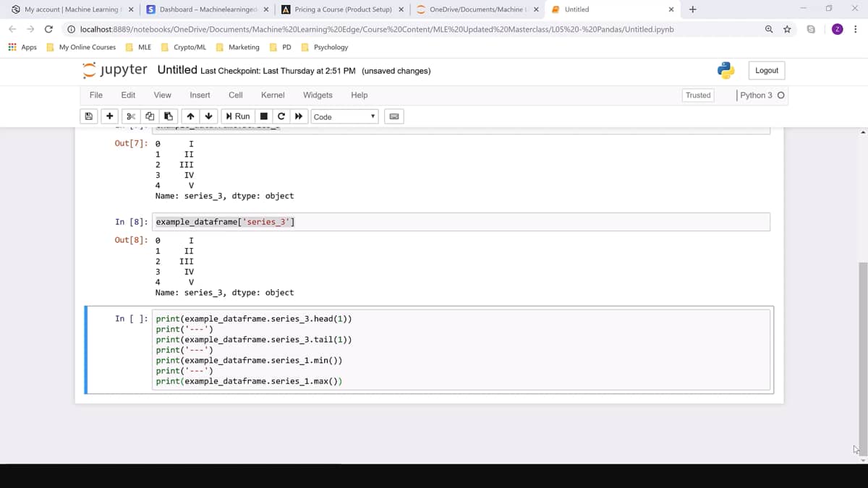
Task: Save and checkpoint the notebook
Action: (x=89, y=116)
